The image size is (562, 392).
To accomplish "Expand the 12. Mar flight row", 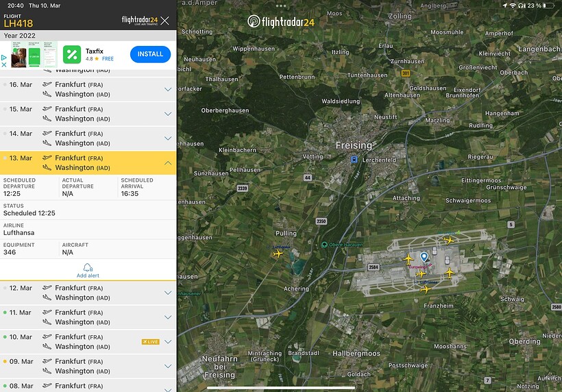I will (x=88, y=293).
